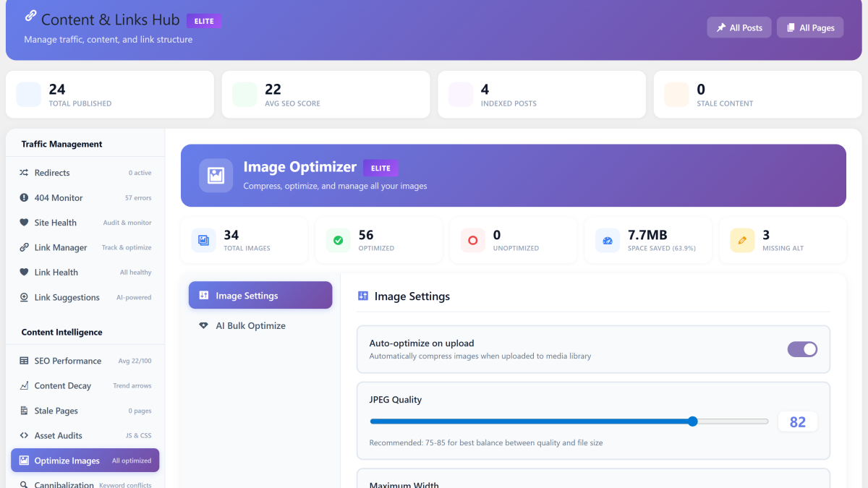This screenshot has width=868, height=488.
Task: Click the Space Saved cloud icon
Action: (607, 239)
